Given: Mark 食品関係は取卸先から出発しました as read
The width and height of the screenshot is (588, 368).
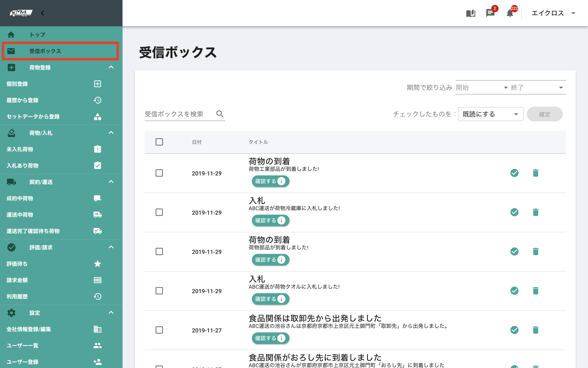Looking at the screenshot, I should tap(514, 330).
